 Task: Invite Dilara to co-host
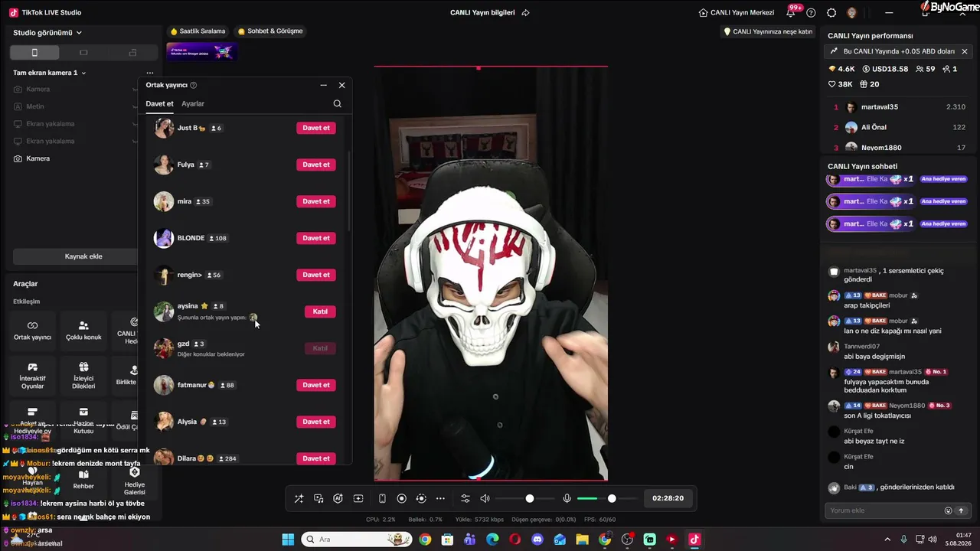316,458
